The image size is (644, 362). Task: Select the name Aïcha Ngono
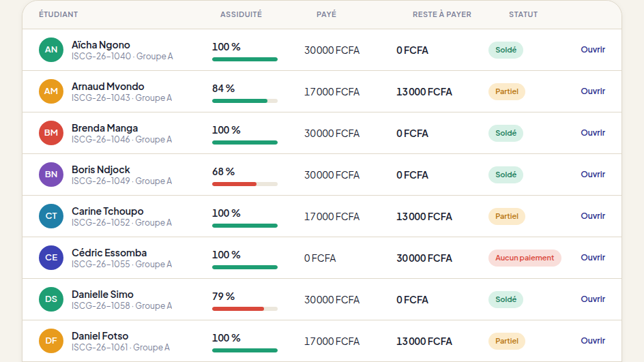click(101, 45)
